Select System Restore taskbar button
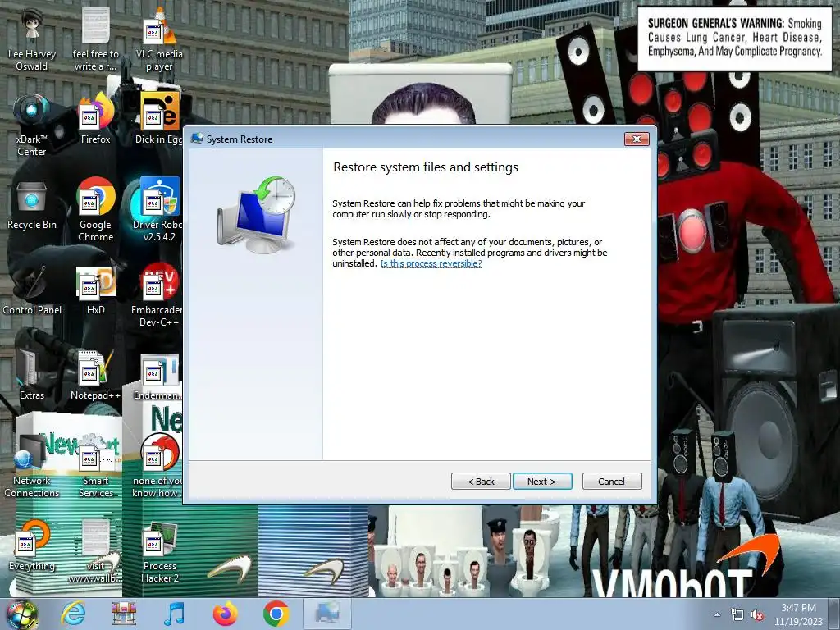The image size is (840, 630). coord(327,614)
